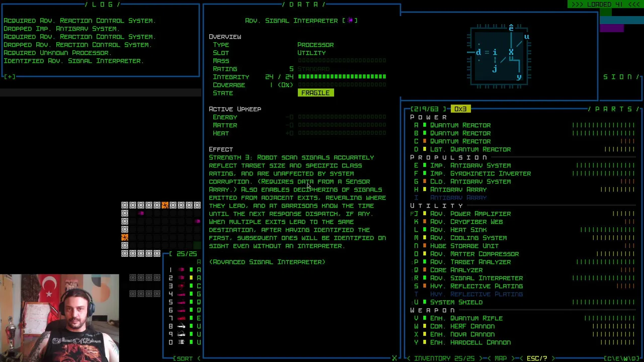This screenshot has width=644, height=362.
Task: Click the (Advanced Signal Interpreter) description line
Action: [x=267, y=262]
